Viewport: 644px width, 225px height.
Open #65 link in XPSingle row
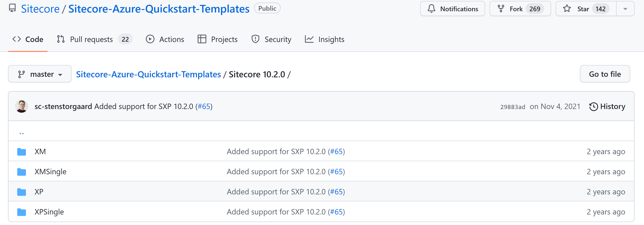(x=337, y=212)
